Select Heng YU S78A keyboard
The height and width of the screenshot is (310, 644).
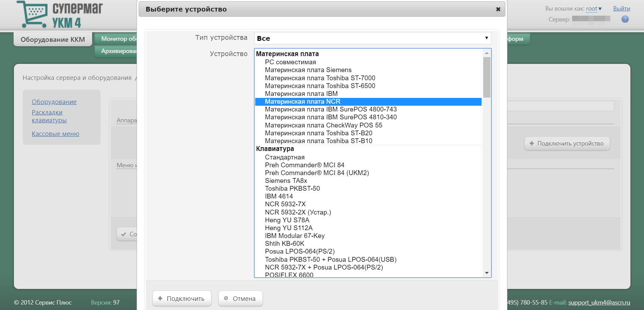[x=368, y=220]
